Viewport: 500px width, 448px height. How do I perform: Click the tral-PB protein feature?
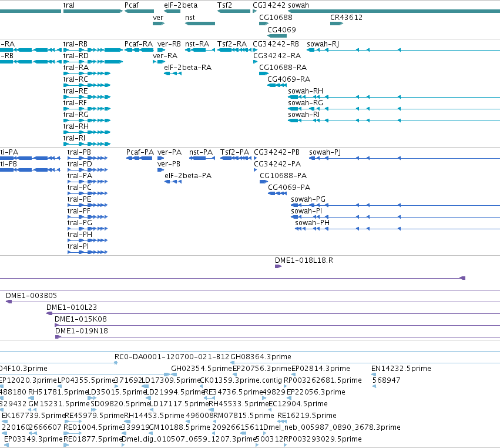point(88,158)
